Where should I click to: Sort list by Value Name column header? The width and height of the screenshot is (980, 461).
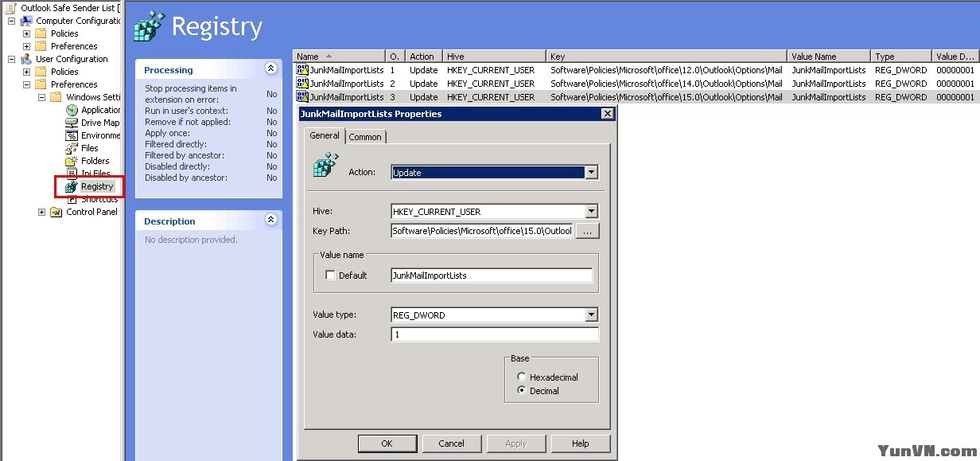(x=829, y=57)
